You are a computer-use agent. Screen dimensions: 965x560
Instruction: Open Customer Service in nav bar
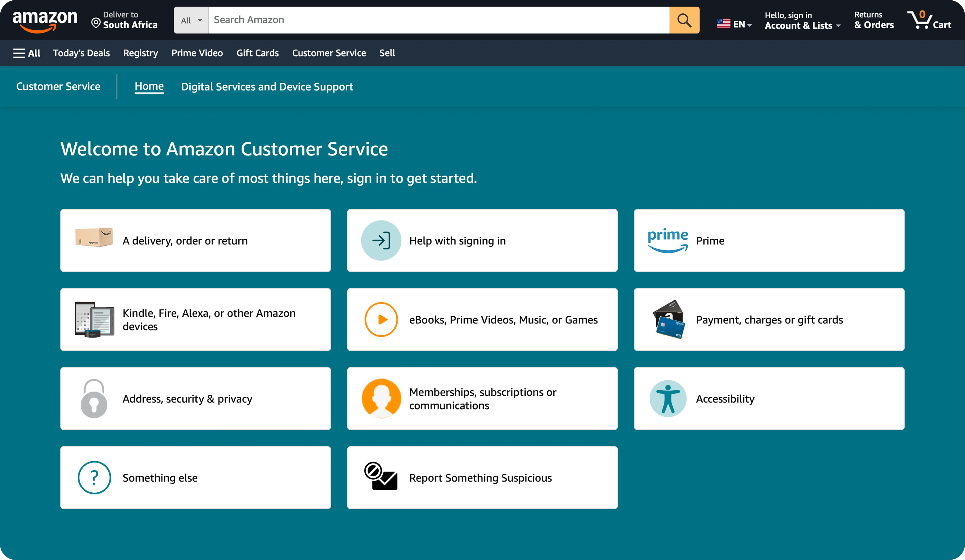[x=329, y=53]
